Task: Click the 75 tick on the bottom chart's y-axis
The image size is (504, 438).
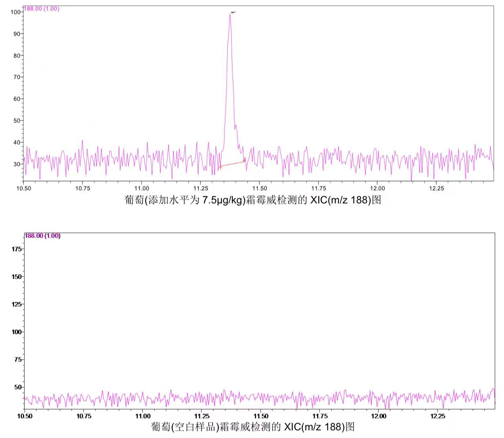Action: coord(17,360)
